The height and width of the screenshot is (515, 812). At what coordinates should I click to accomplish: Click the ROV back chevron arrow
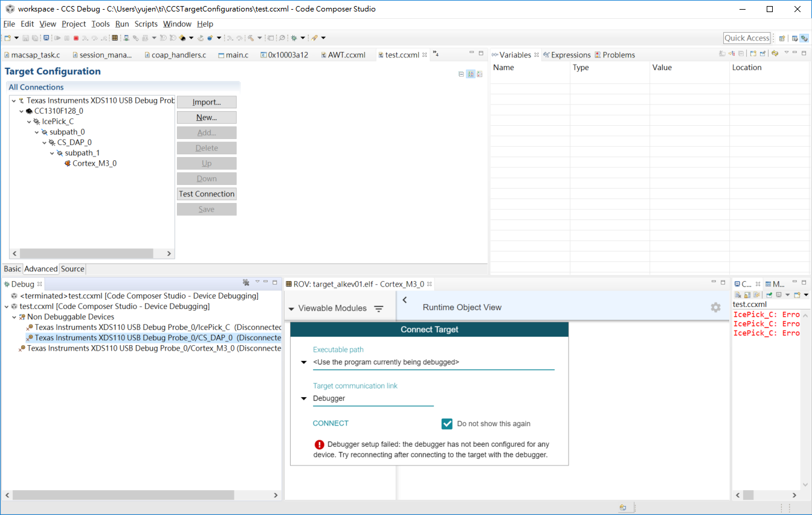click(x=405, y=300)
